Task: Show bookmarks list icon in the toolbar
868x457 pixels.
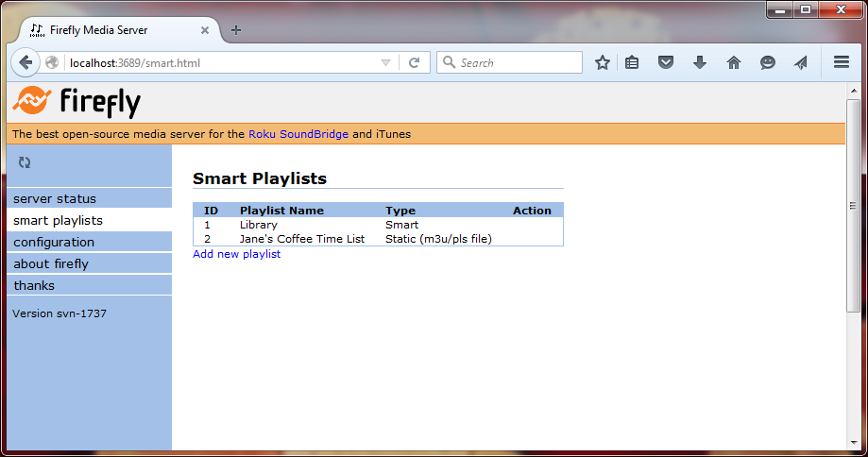Action: pyautogui.click(x=633, y=62)
